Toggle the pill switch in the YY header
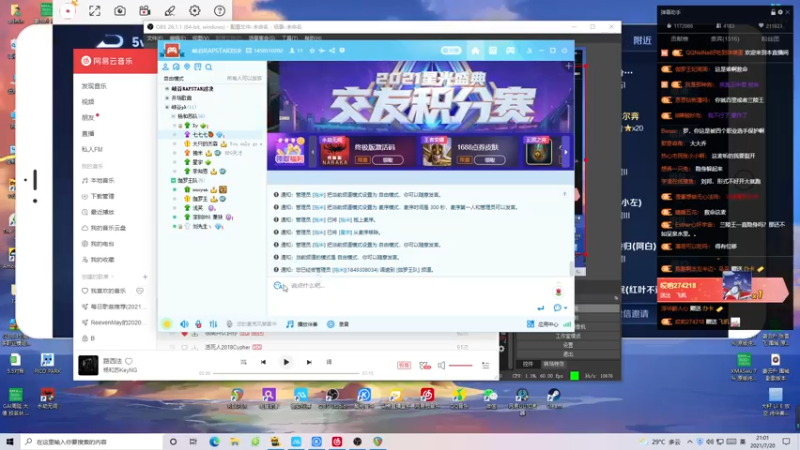The height and width of the screenshot is (450, 800). click(451, 51)
